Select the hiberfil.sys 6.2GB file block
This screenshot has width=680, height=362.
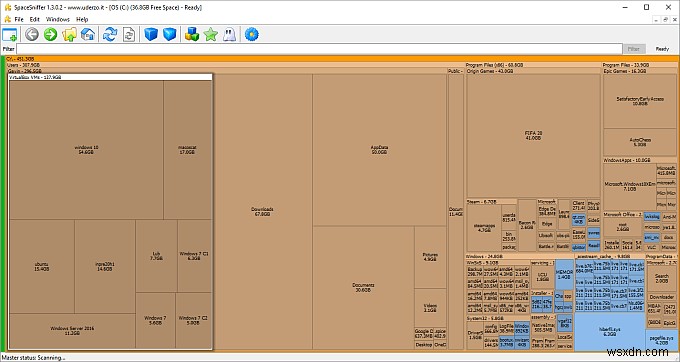coord(610,332)
